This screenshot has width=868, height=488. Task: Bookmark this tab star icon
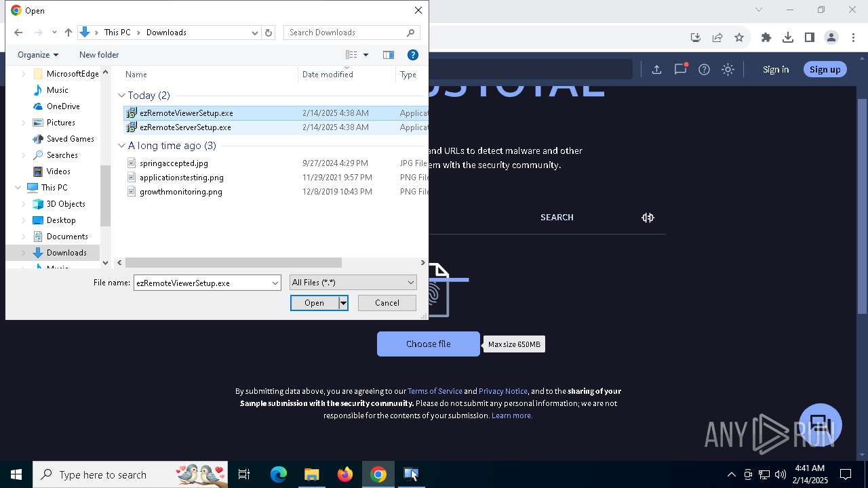click(739, 37)
